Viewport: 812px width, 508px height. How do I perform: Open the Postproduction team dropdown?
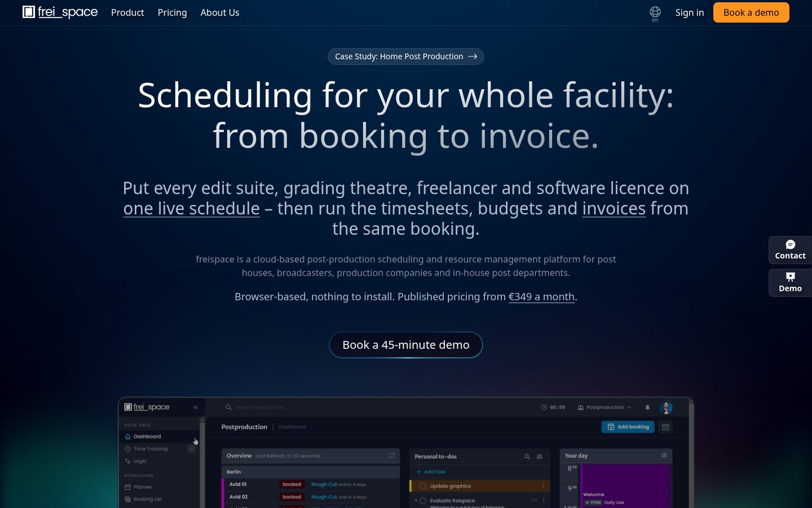pos(604,407)
